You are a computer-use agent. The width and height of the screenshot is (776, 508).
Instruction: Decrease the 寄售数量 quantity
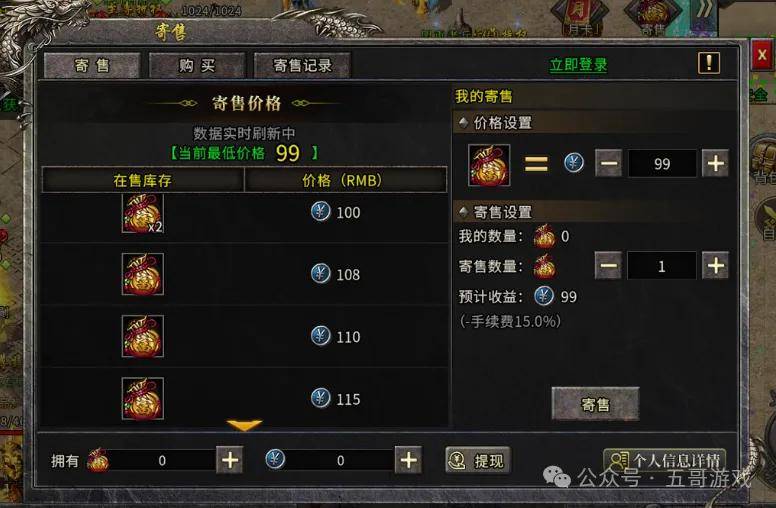[x=609, y=266]
